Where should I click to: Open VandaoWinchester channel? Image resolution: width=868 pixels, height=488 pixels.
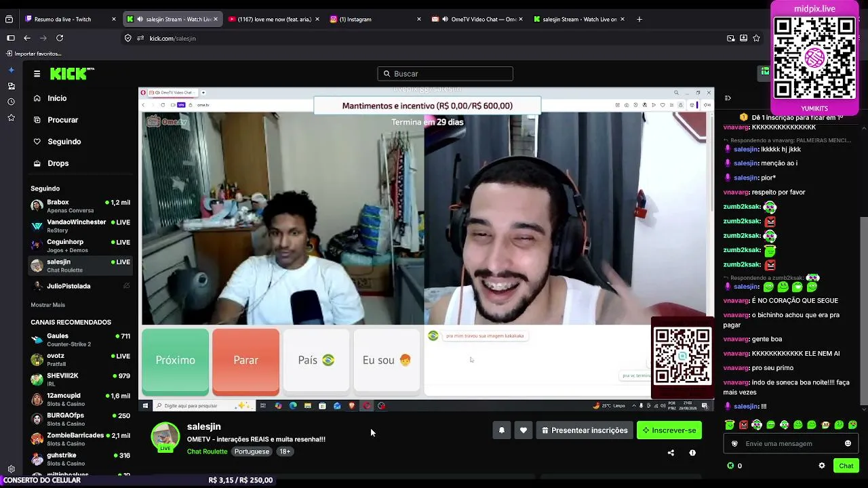(x=80, y=226)
